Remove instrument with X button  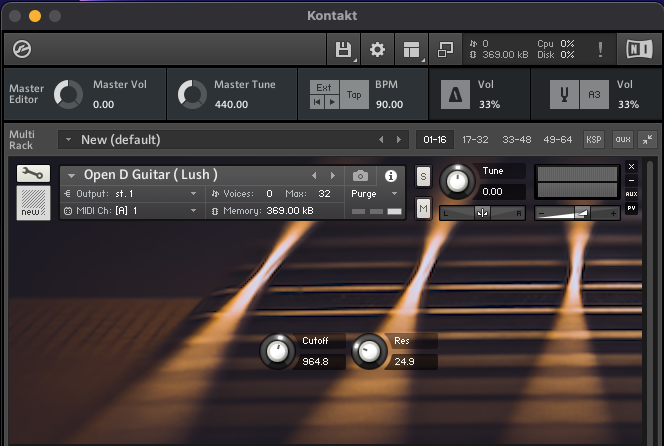(631, 166)
